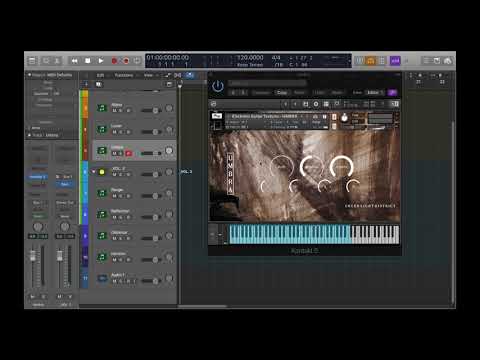This screenshot has height=360, width=480.
Task: Toggle the purple link button in plug-in header
Action: tap(392, 92)
